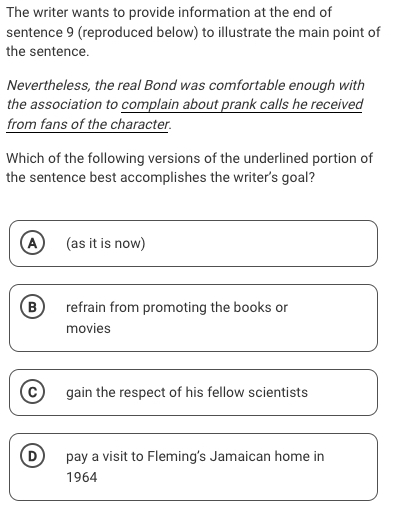Select the circled A answer bubble
This screenshot has width=395, height=512.
[32, 243]
